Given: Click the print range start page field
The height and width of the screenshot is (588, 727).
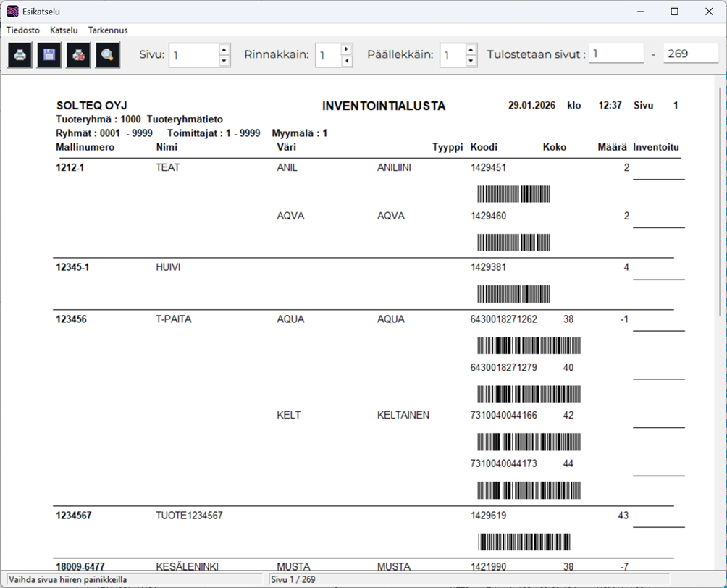Looking at the screenshot, I should click(x=615, y=54).
